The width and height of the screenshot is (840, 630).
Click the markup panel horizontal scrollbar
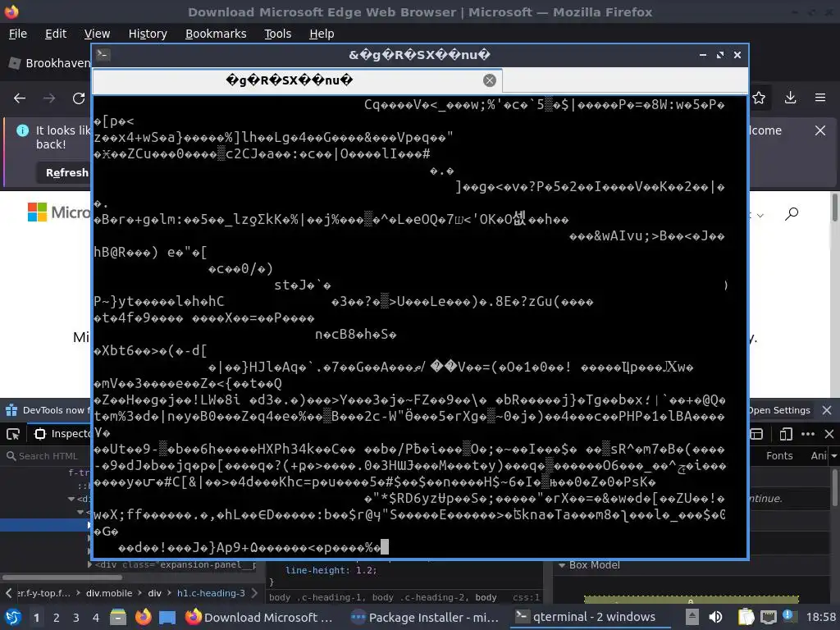click(62, 577)
